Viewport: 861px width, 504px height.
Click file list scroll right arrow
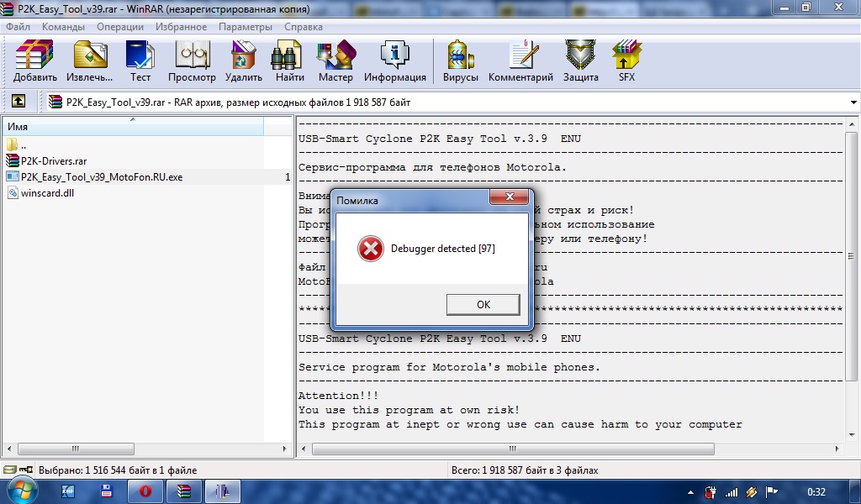(284, 449)
